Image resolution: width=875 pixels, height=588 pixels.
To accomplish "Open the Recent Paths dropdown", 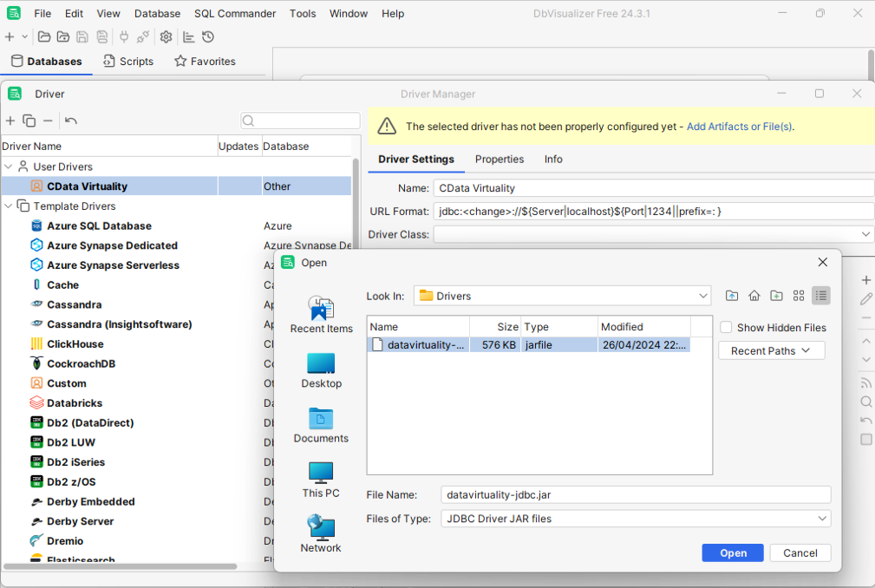I will click(x=771, y=350).
